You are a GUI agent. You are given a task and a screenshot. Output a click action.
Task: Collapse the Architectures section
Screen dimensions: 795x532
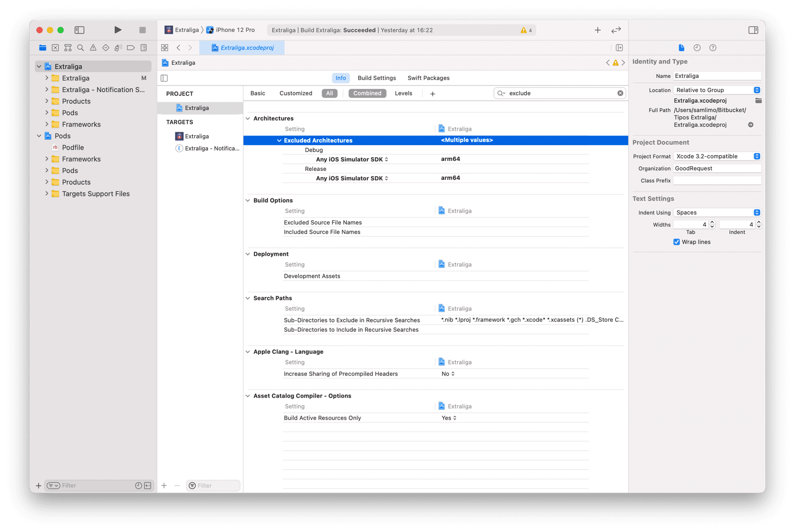click(x=248, y=118)
